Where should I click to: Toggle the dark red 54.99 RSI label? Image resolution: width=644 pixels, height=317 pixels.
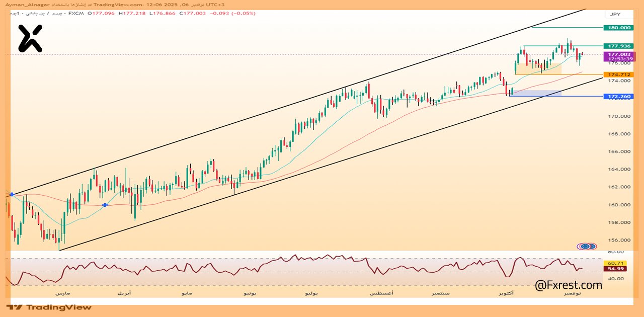coord(615,270)
